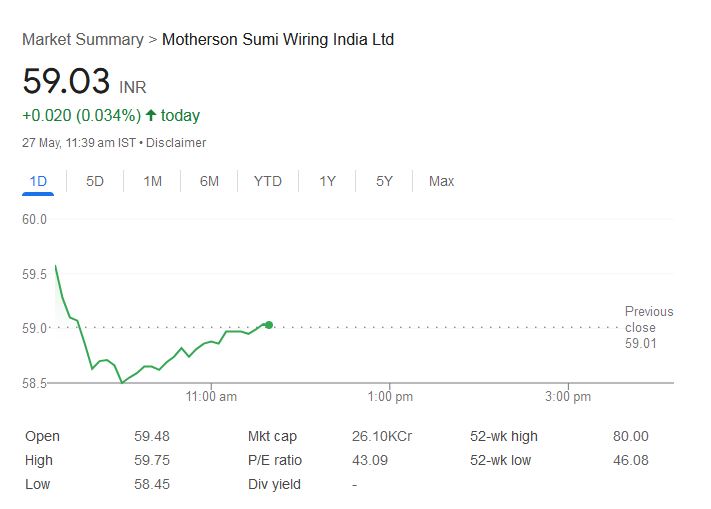Open the Disclaimer link
The width and height of the screenshot is (711, 509).
pyautogui.click(x=178, y=143)
